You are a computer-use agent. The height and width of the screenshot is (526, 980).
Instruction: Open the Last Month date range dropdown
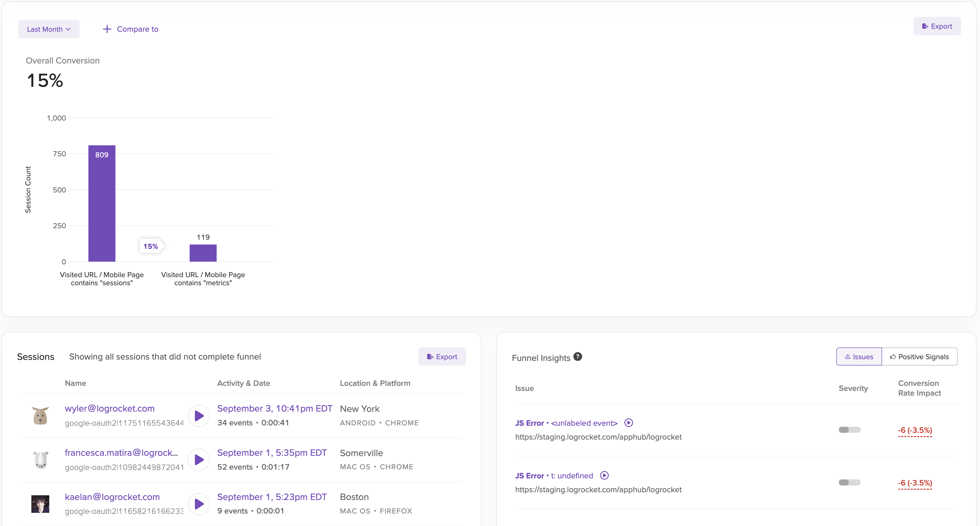(49, 29)
